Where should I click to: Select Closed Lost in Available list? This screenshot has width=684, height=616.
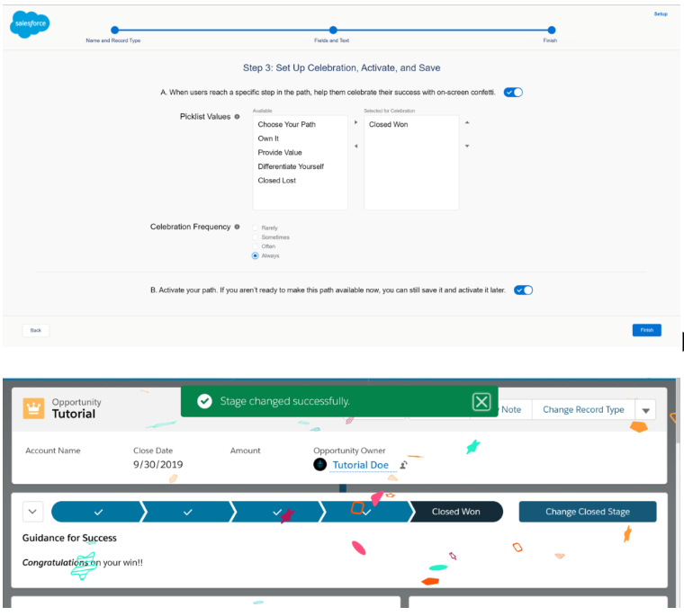click(276, 180)
